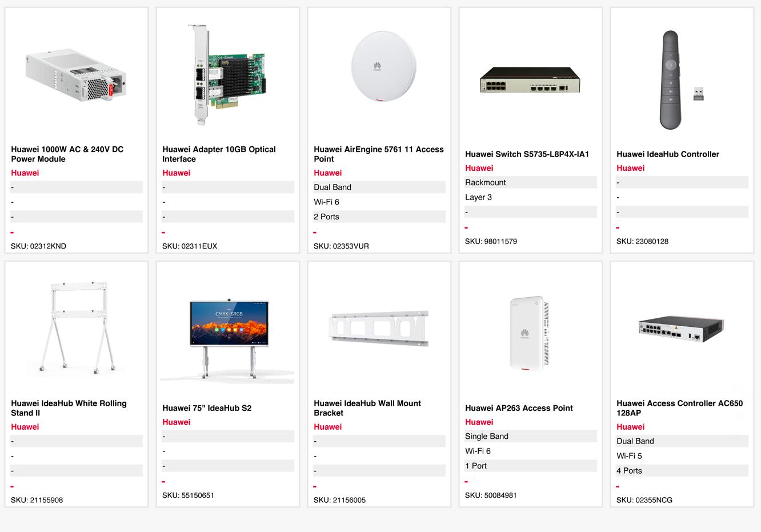Click Huawei AirEngine 5761 11 Access Point title
This screenshot has width=761, height=532.
pyautogui.click(x=378, y=154)
